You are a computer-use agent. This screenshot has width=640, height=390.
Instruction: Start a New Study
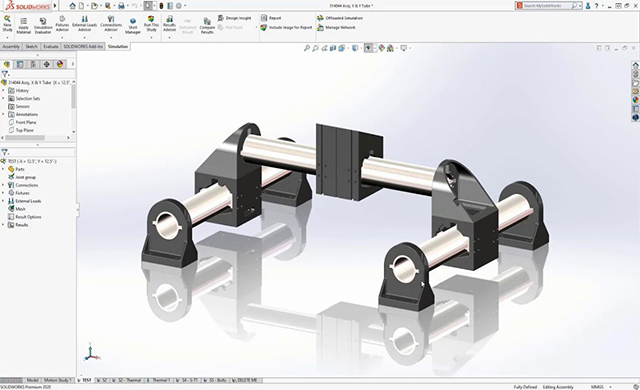click(x=7, y=24)
